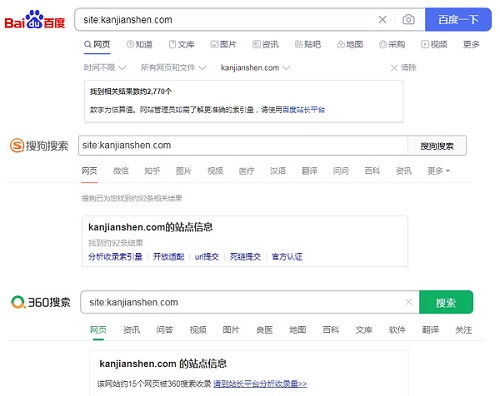This screenshot has width=500, height=396.
Task: Open 请到站长平台分析收录量 link
Action: [x=260, y=384]
